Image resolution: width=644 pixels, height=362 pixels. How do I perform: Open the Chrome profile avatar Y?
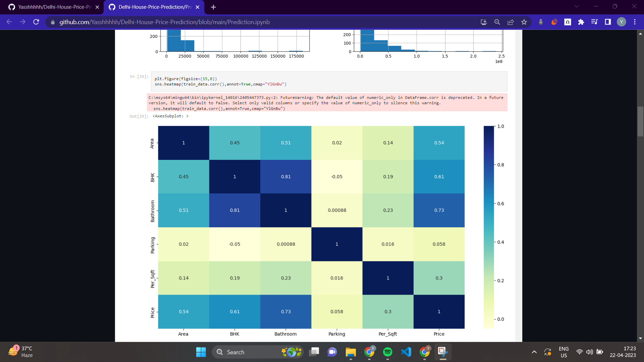(622, 22)
